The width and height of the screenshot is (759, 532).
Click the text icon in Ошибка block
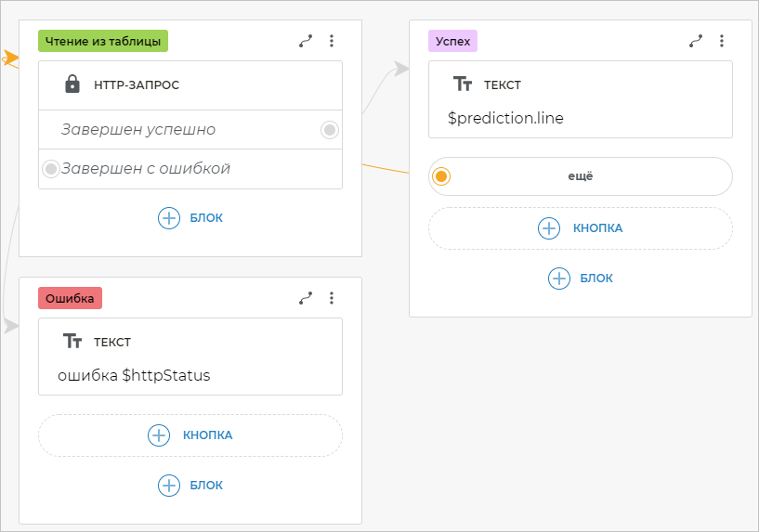[72, 342]
